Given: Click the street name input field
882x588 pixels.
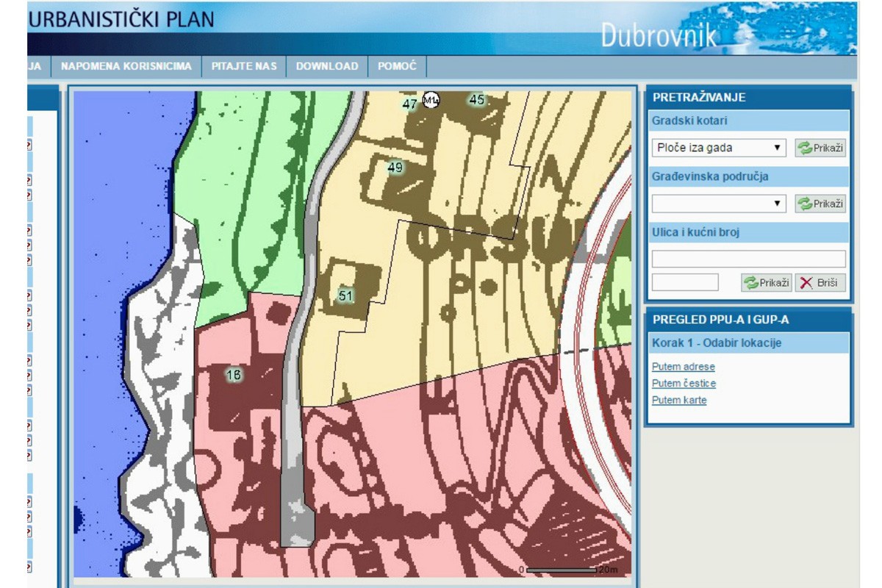Looking at the screenshot, I should pos(748,259).
